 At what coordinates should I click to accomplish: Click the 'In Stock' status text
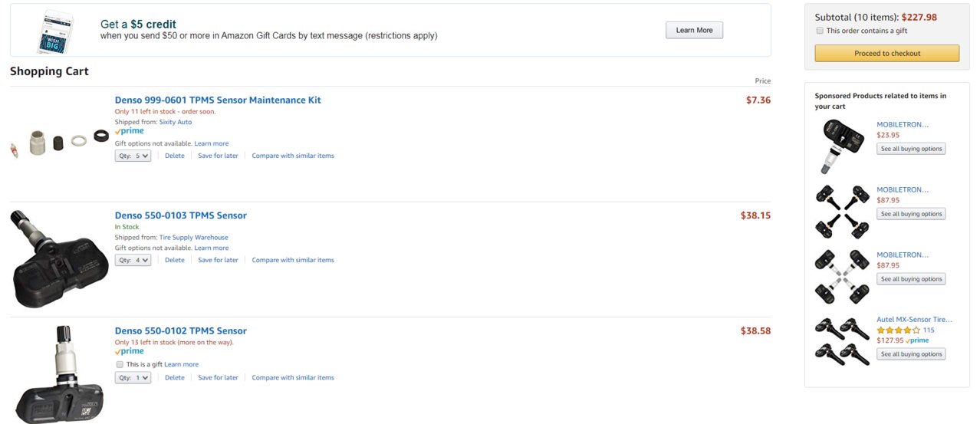point(127,228)
